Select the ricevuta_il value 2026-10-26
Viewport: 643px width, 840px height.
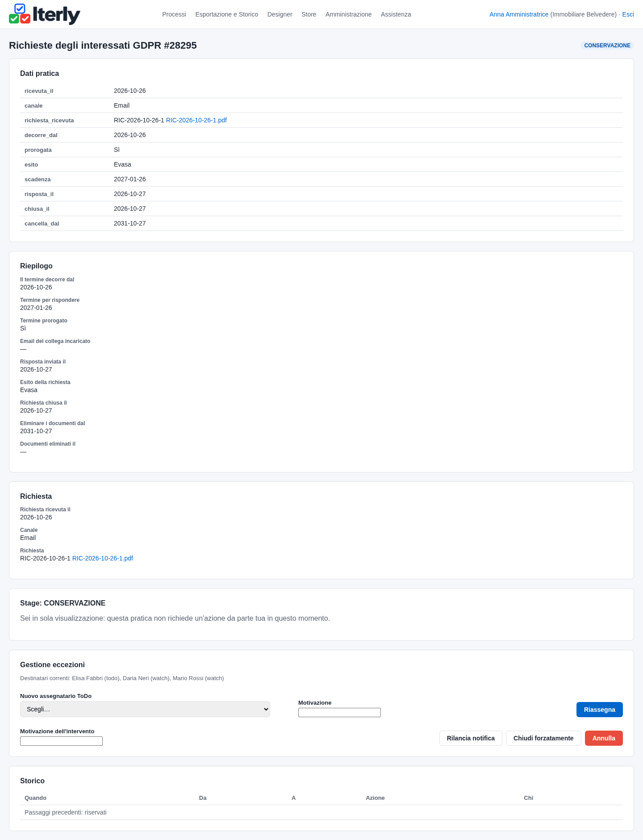pyautogui.click(x=130, y=91)
